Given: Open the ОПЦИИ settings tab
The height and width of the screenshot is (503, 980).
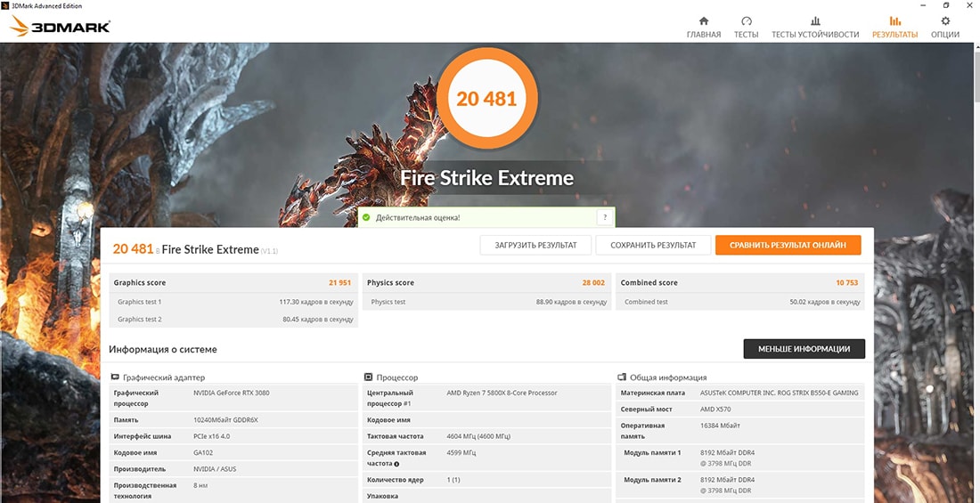Looking at the screenshot, I should coord(945,28).
